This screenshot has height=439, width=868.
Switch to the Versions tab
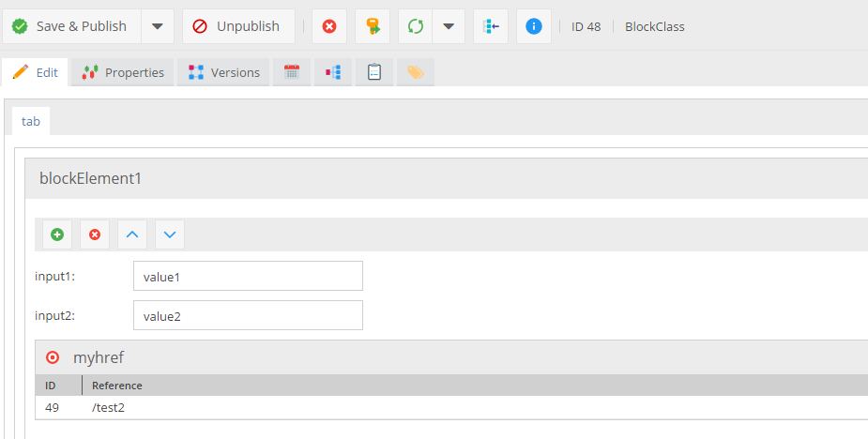224,72
